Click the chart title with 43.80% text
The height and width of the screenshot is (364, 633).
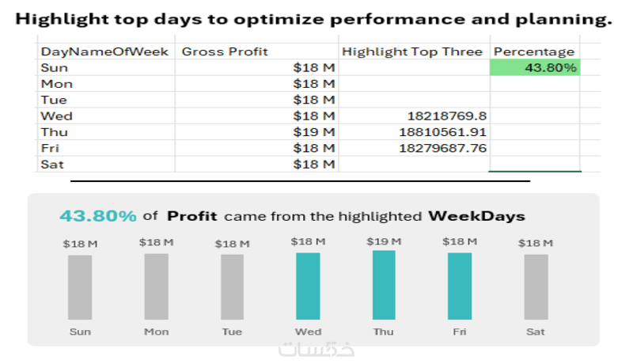pos(292,216)
